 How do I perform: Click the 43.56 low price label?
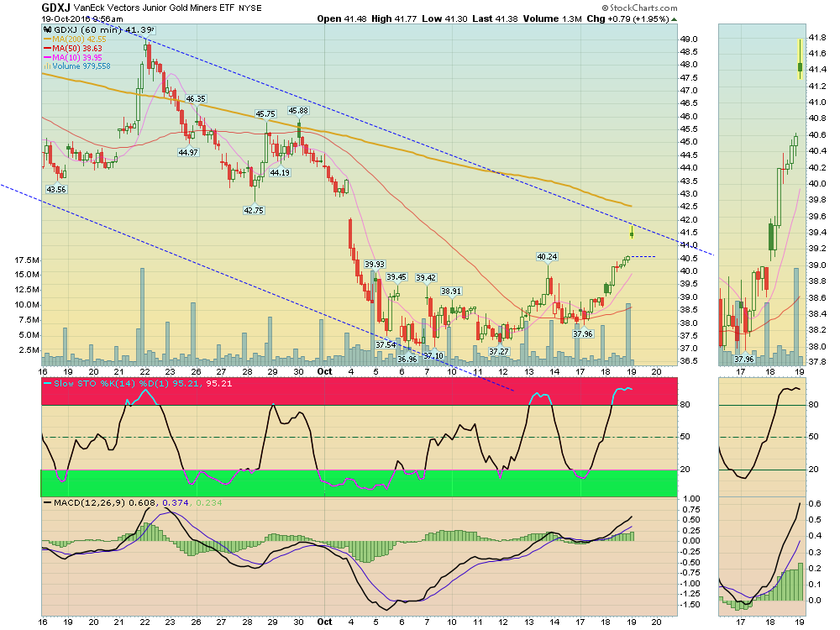[56, 189]
